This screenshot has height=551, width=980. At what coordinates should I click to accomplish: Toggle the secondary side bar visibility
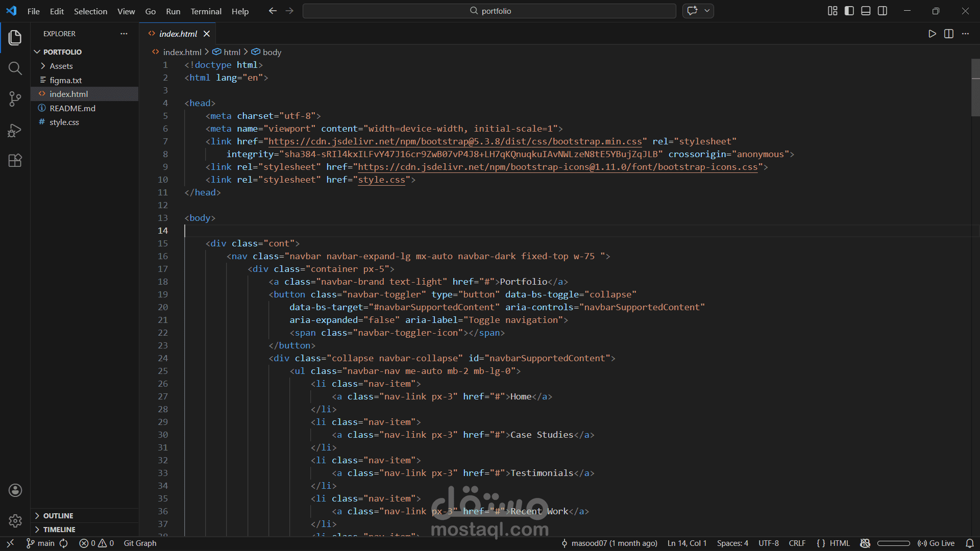click(x=883, y=11)
